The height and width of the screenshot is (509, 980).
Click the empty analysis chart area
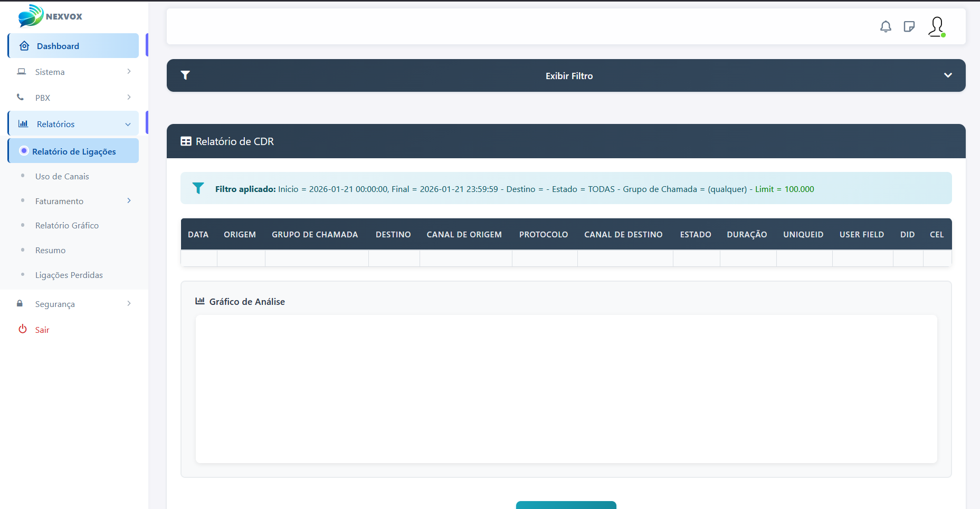pyautogui.click(x=566, y=389)
